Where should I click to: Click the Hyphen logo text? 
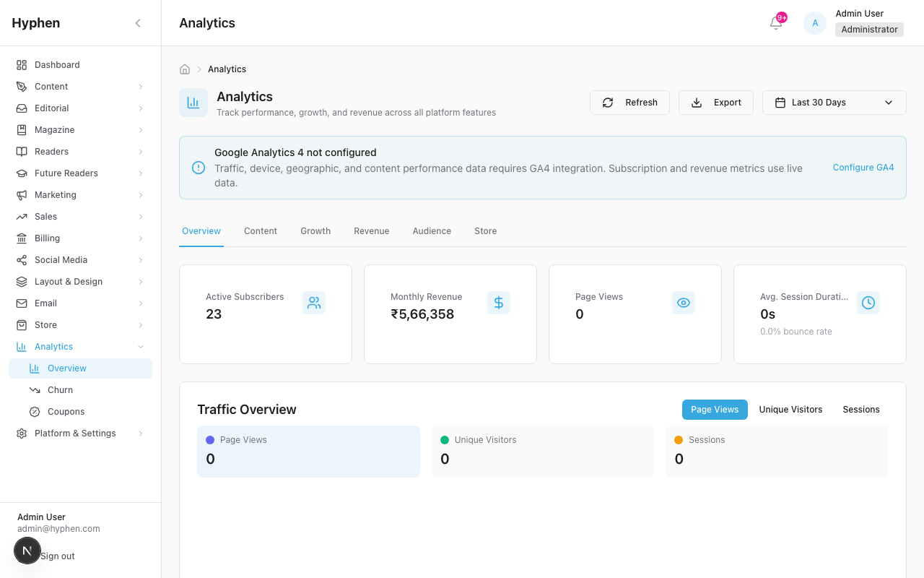click(36, 23)
